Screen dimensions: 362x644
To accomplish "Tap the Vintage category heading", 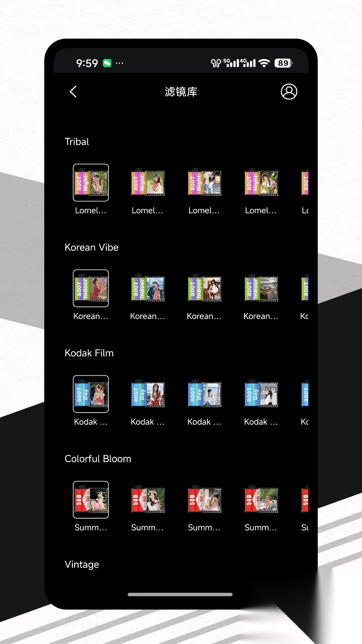I will [82, 565].
